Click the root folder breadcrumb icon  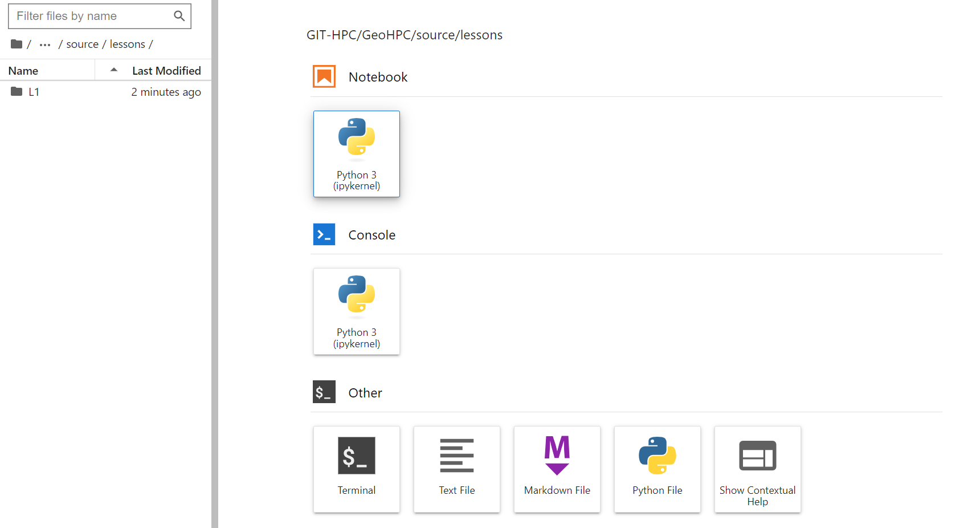[17, 44]
